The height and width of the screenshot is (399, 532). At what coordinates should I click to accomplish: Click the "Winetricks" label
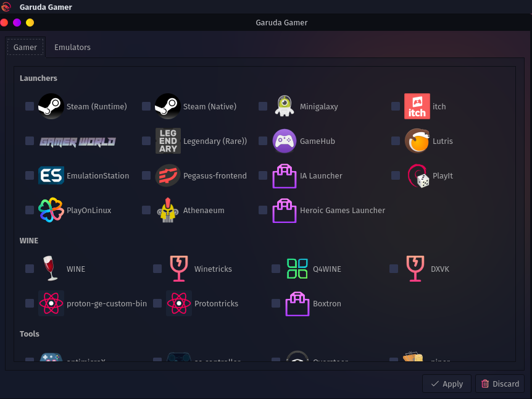click(x=213, y=269)
